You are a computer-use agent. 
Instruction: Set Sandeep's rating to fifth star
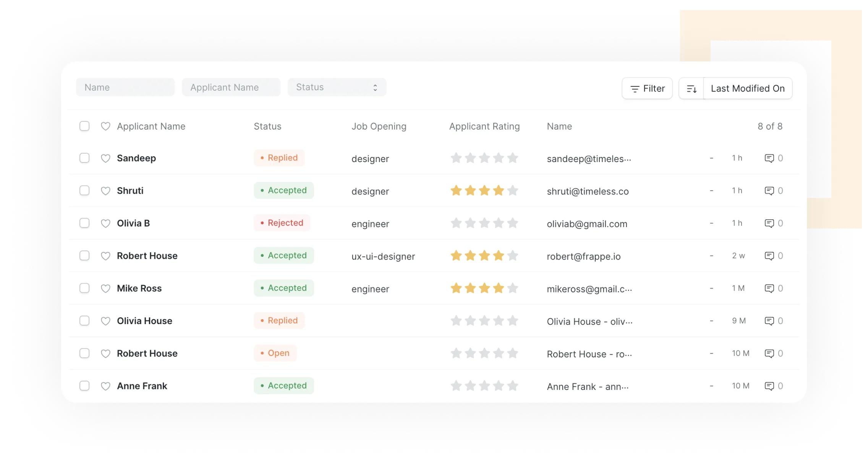513,158
